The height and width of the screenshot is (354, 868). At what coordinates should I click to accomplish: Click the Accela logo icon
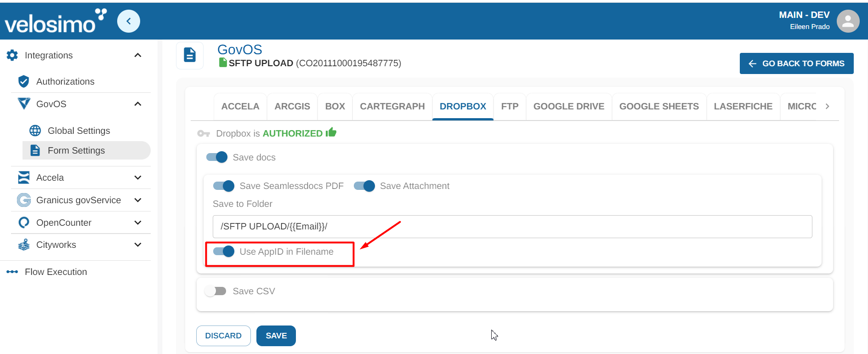click(24, 177)
